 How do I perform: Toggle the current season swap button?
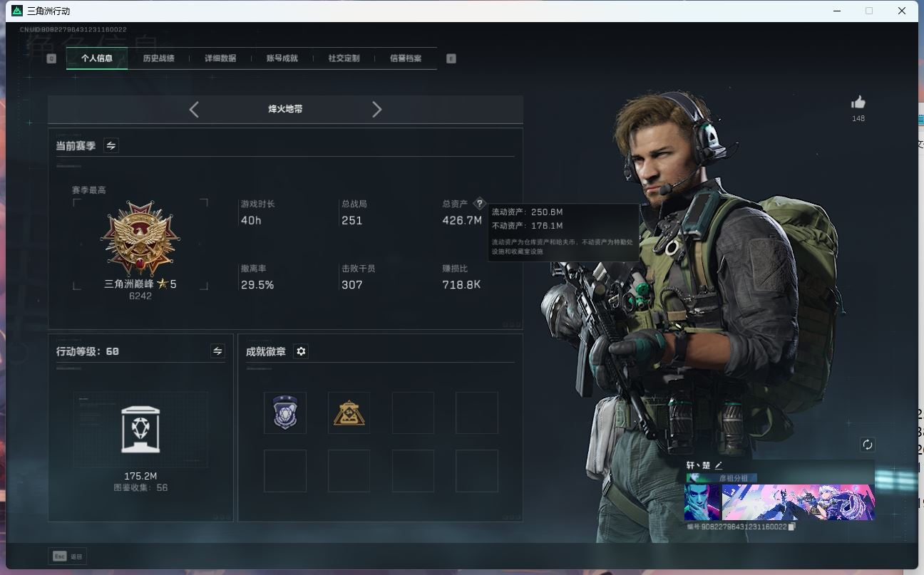pos(111,145)
